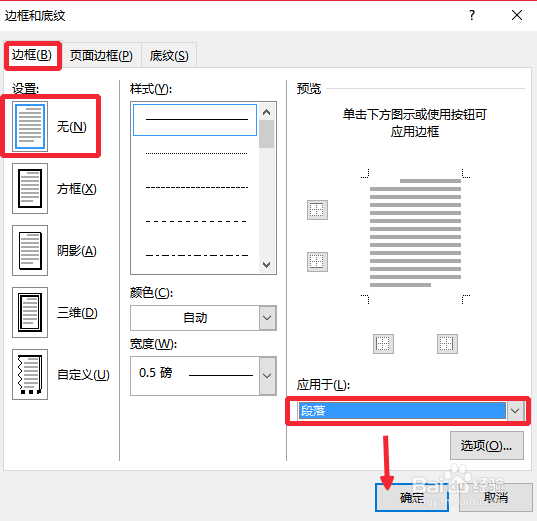Toggle the left border button in preview

pyautogui.click(x=383, y=344)
